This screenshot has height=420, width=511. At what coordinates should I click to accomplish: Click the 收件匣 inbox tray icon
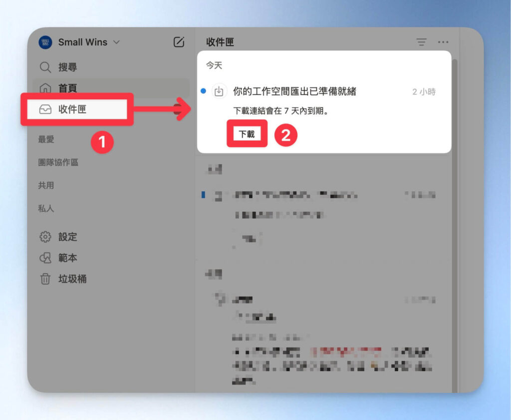[45, 109]
